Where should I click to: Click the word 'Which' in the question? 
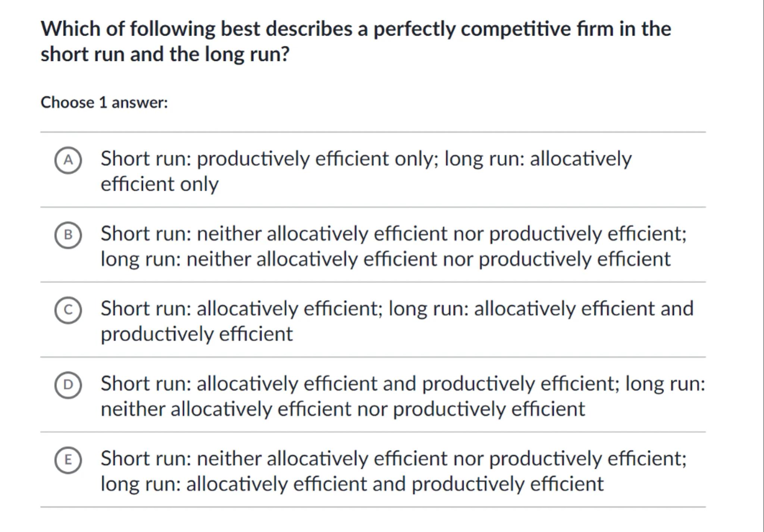click(x=71, y=29)
